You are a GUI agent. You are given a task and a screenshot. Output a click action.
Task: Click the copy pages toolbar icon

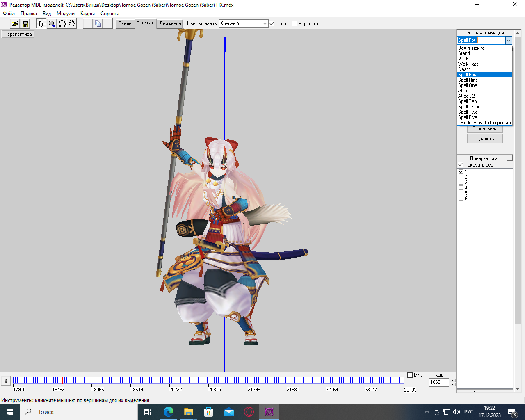click(x=98, y=24)
